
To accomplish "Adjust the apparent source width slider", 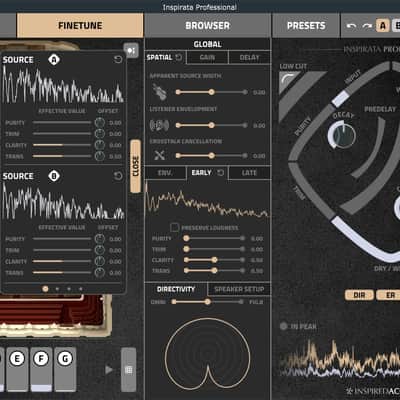I will click(x=212, y=92).
